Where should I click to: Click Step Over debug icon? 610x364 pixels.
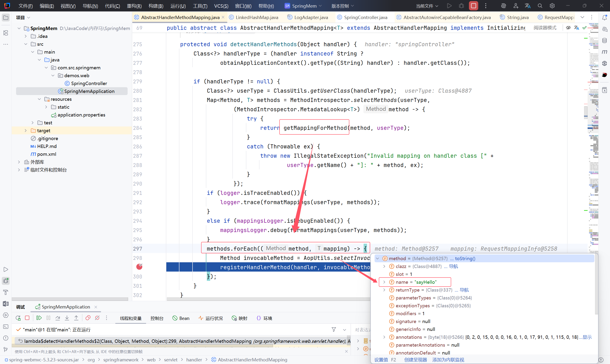[x=58, y=318]
